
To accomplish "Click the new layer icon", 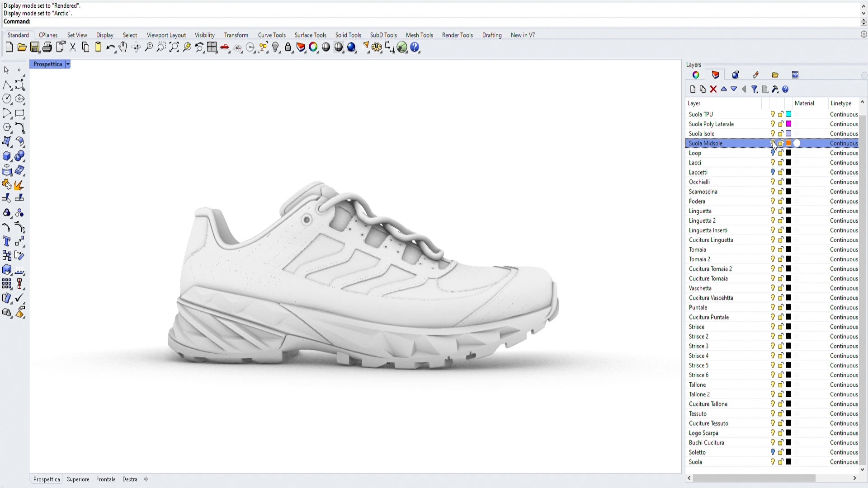I will point(693,89).
